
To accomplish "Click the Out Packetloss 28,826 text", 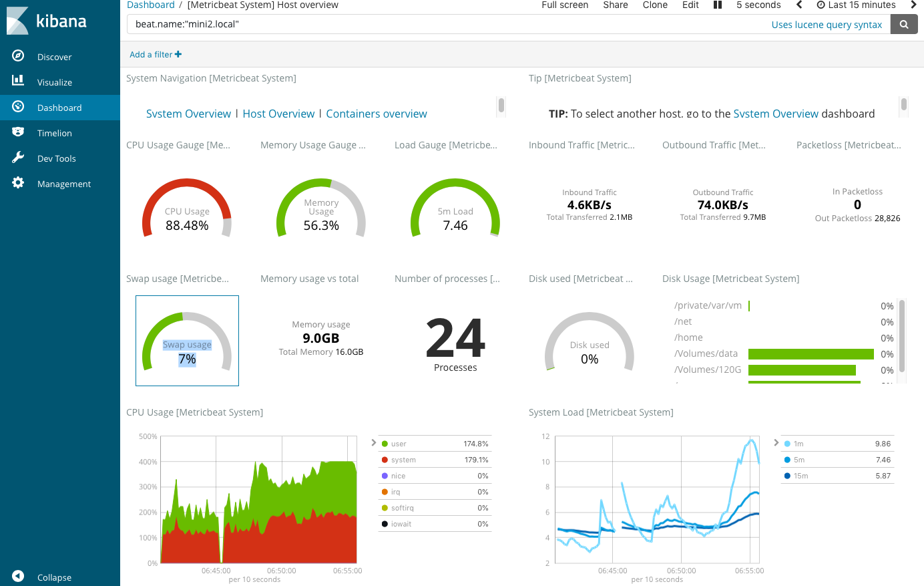I will (857, 218).
